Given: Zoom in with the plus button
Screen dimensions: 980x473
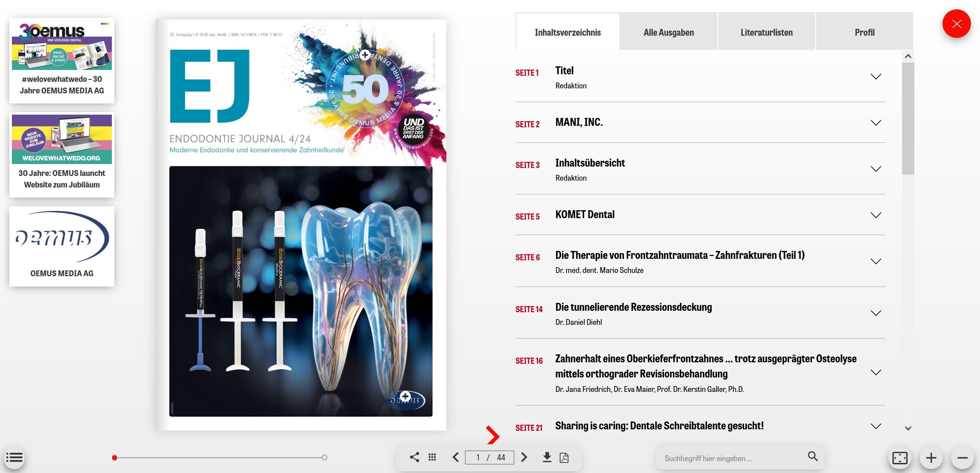Looking at the screenshot, I should pyautogui.click(x=931, y=457).
